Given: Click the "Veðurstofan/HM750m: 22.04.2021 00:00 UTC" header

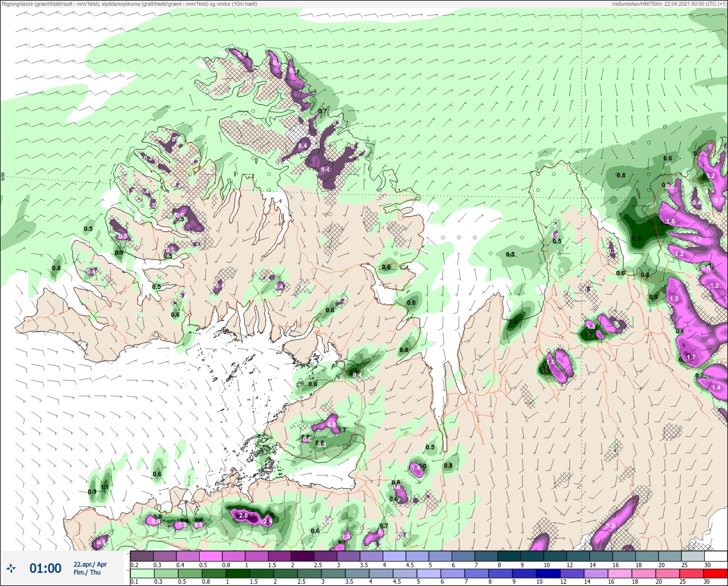Looking at the screenshot, I should pos(669,3).
